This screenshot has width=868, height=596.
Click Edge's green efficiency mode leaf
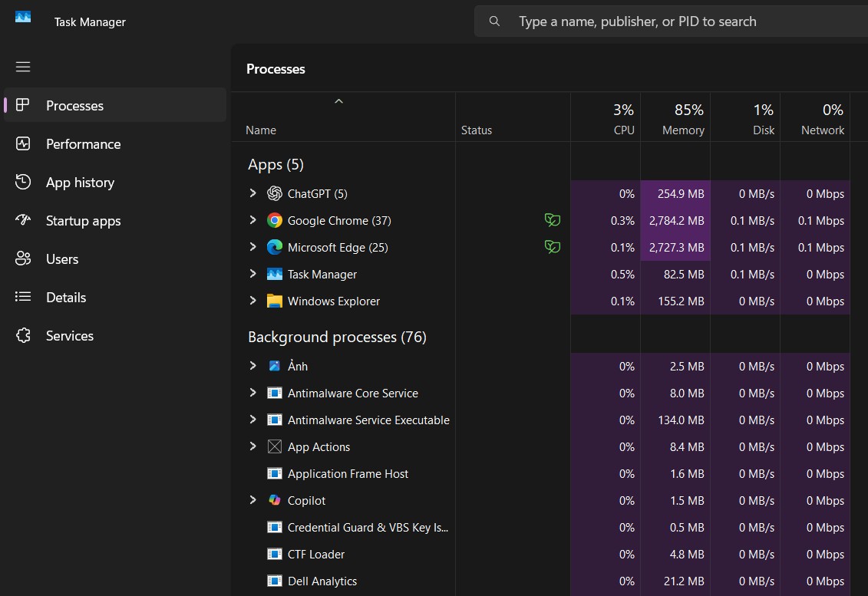[x=552, y=248]
